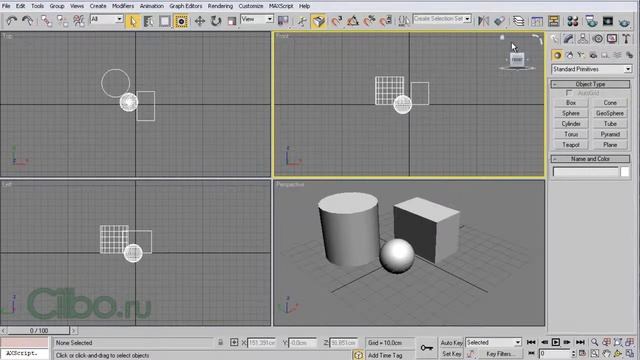The width and height of the screenshot is (640, 360).
Task: Click the Sphere primitive button
Action: (571, 113)
